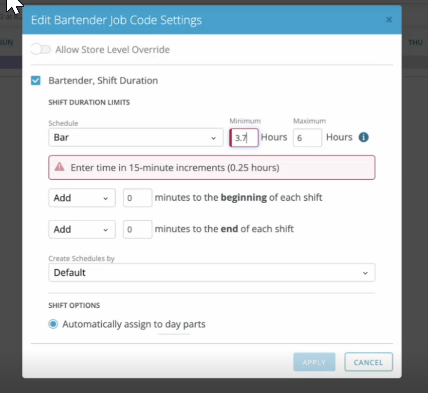Click the THU column header behind the dialog

tap(415, 42)
